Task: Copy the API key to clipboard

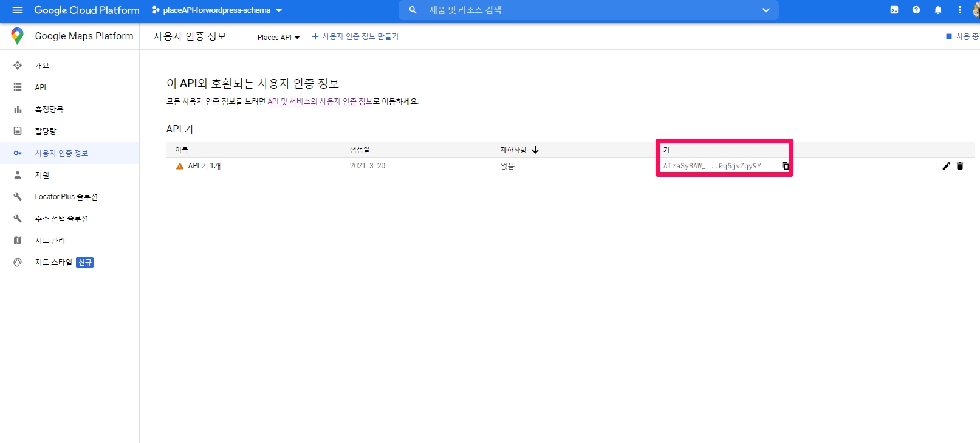Action: point(786,166)
